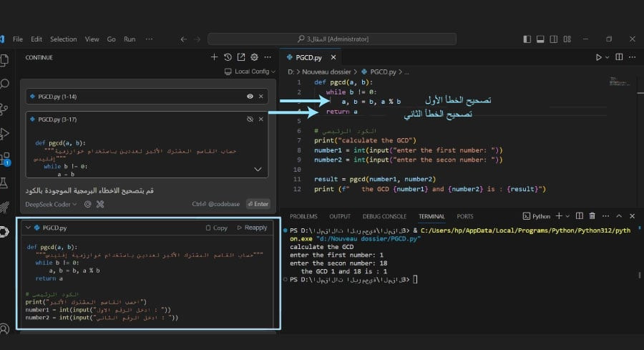Navigate forward with the right arrow

tap(197, 39)
